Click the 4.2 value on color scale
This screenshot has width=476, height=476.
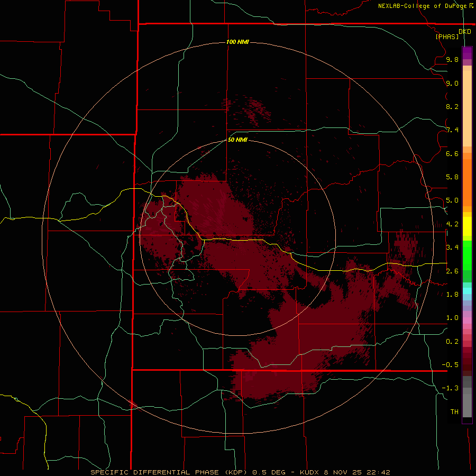click(452, 224)
